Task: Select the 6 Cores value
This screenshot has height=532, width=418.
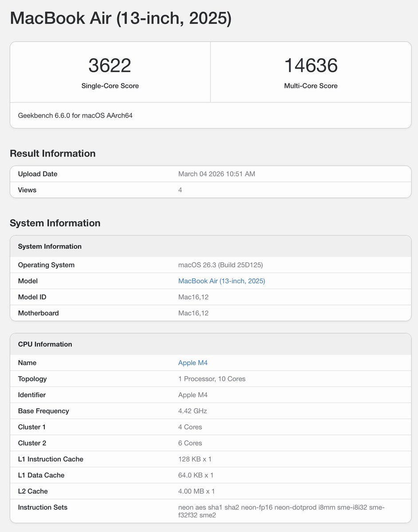Action: pyautogui.click(x=190, y=443)
